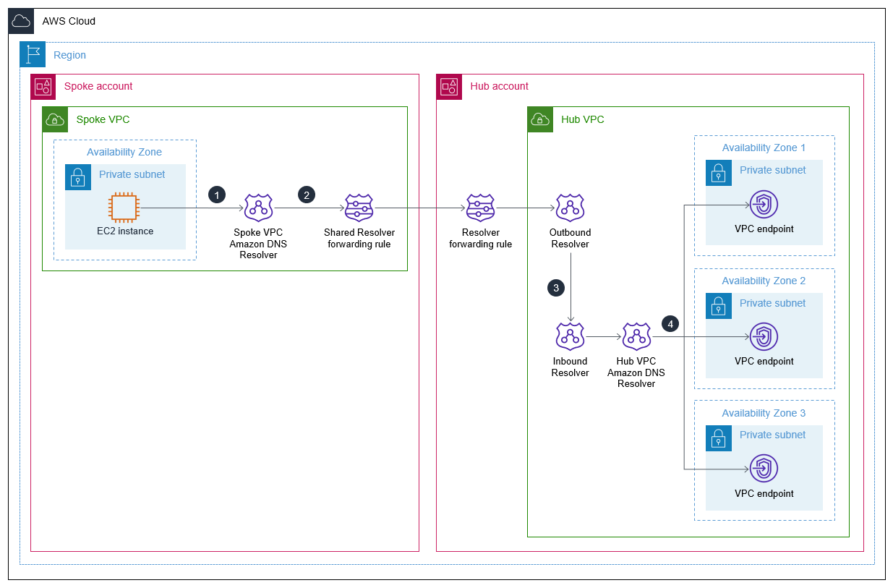Click the Hub VPC Amazon DNS Resolver icon
This screenshot has height=588, width=893.
pyautogui.click(x=636, y=337)
